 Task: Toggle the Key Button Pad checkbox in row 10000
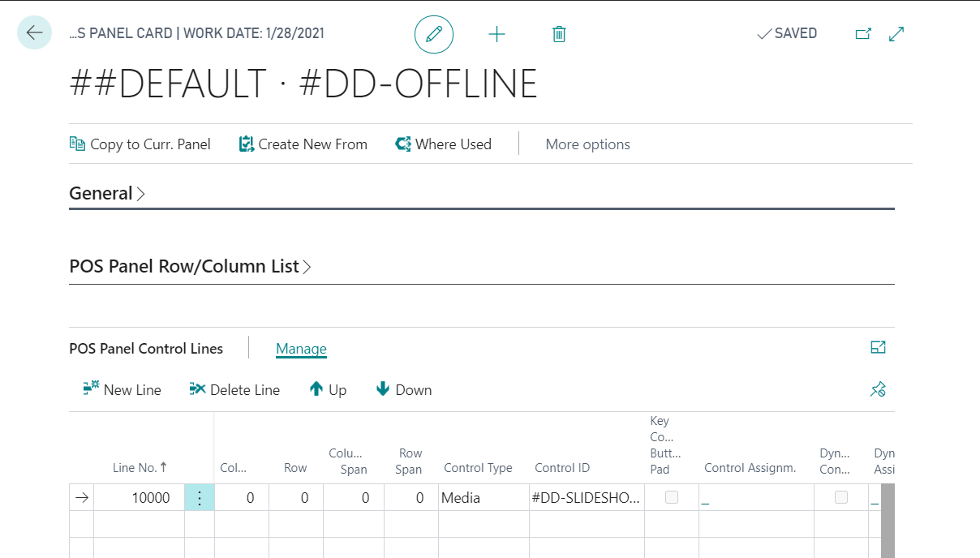pyautogui.click(x=672, y=497)
